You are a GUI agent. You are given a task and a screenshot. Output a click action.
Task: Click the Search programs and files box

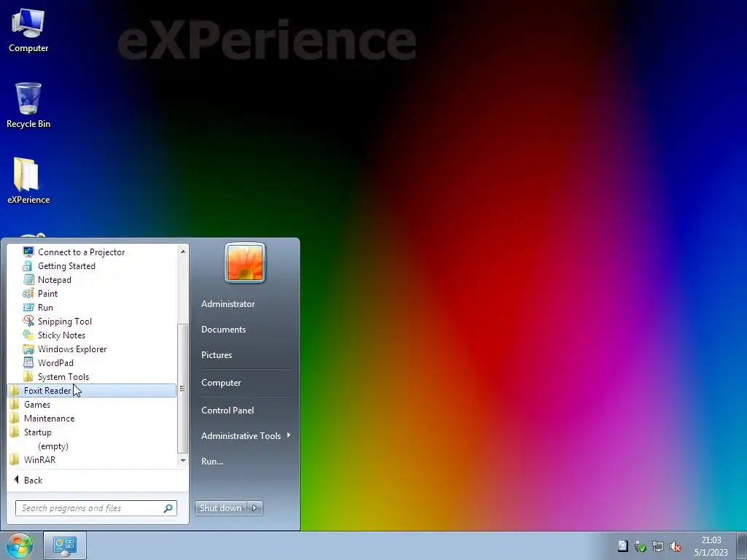96,508
